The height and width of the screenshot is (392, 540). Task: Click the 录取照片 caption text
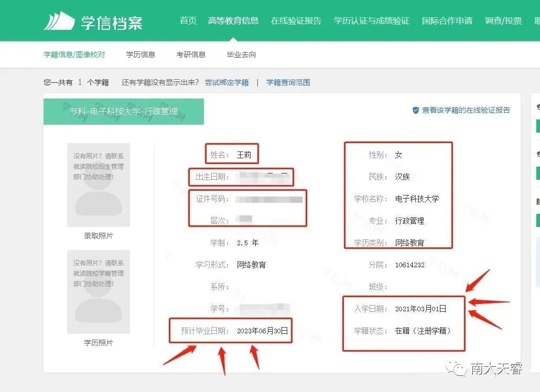(99, 236)
